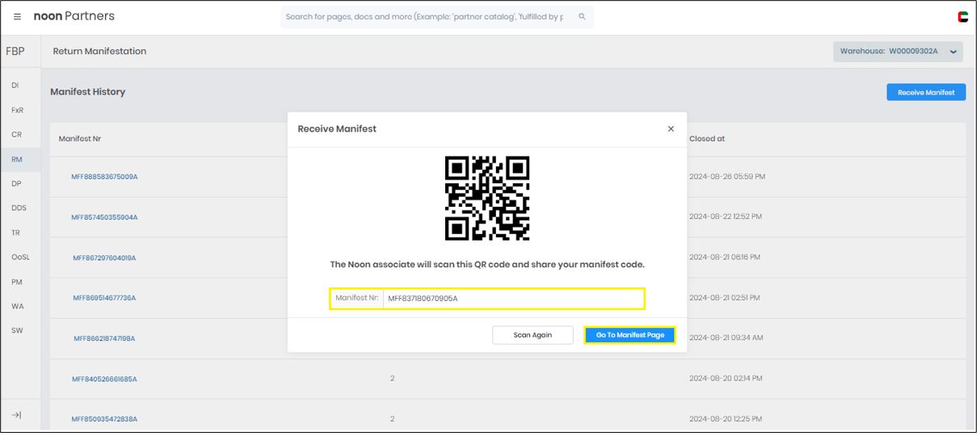Open manifest MFF840526661685A

pos(104,379)
